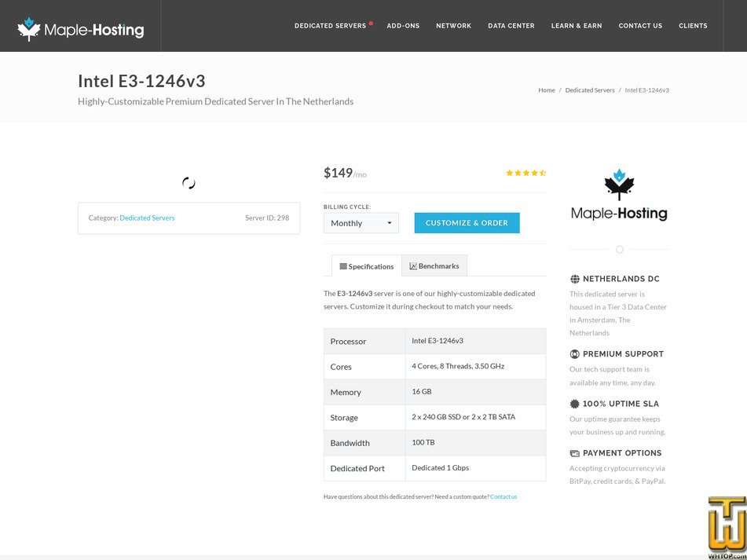Click the 'PAYMENT OPTIONS' heading

(x=622, y=453)
